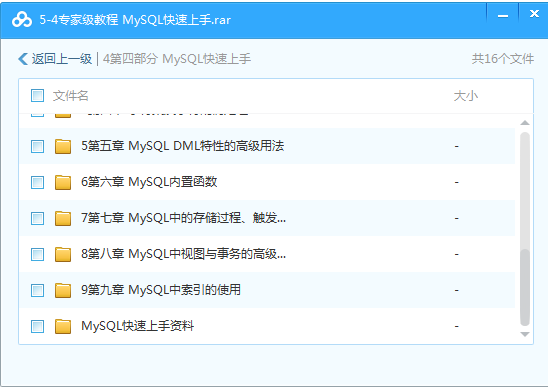Click the 大小 column header

click(x=466, y=95)
